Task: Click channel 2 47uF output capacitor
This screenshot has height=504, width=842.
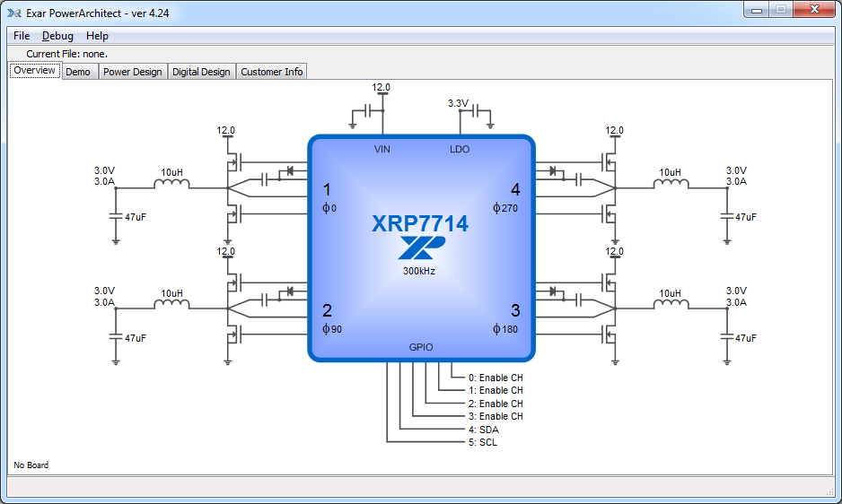Action: click(116, 337)
